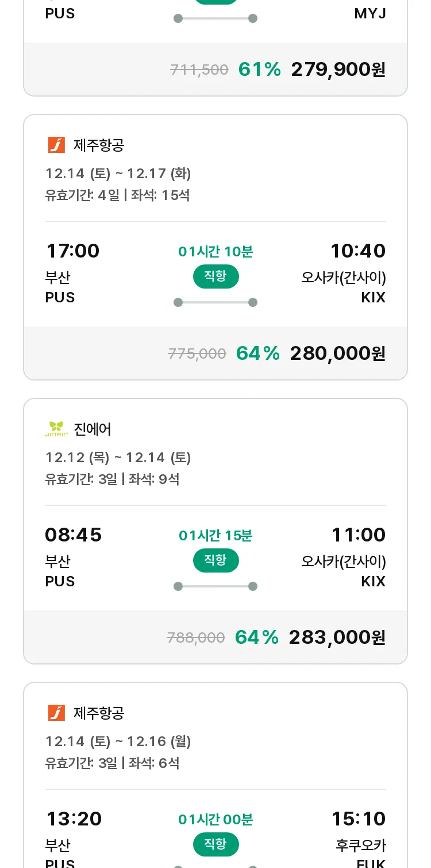Tap the 직항 badge on the 08:45 flight
The width and height of the screenshot is (431, 868).
[215, 560]
